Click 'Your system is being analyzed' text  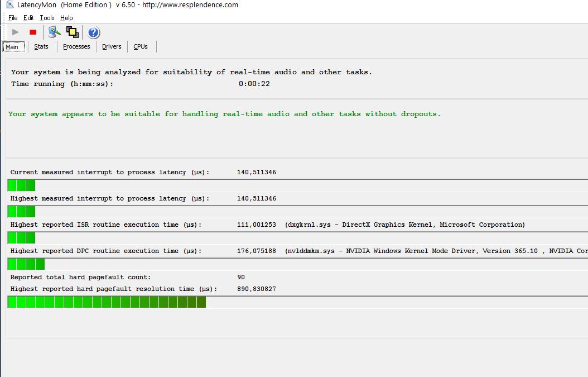click(191, 72)
